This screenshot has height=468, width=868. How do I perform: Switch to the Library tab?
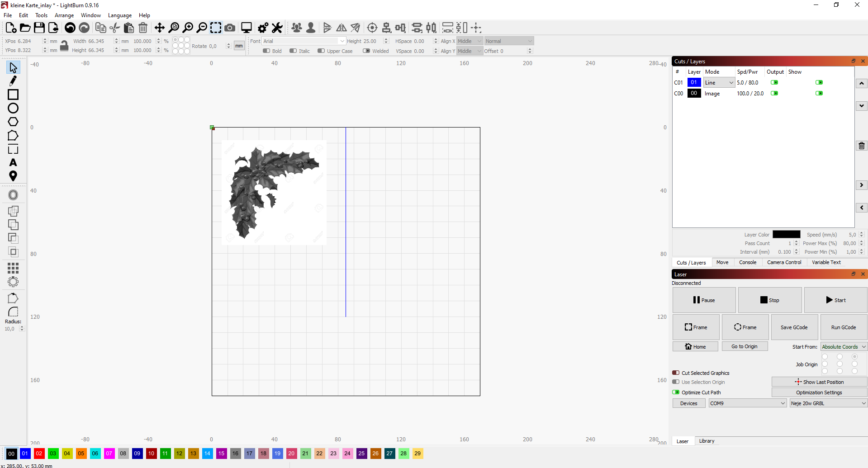click(x=707, y=441)
